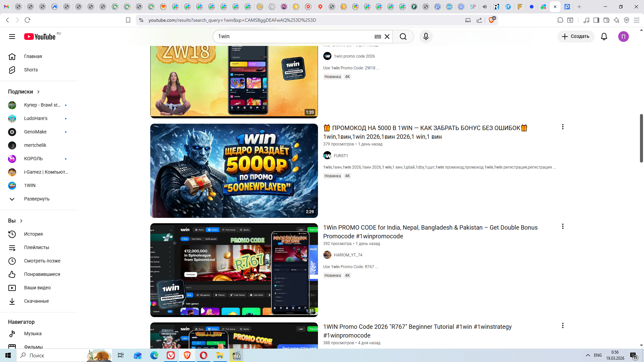The image size is (644, 362).
Task: Open the notifications bell
Action: (604, 37)
